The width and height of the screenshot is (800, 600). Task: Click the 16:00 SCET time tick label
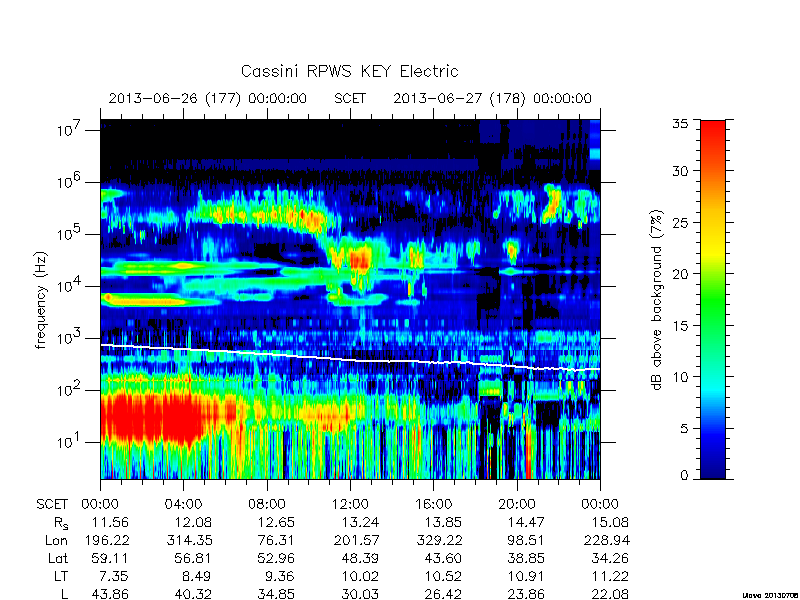[434, 504]
